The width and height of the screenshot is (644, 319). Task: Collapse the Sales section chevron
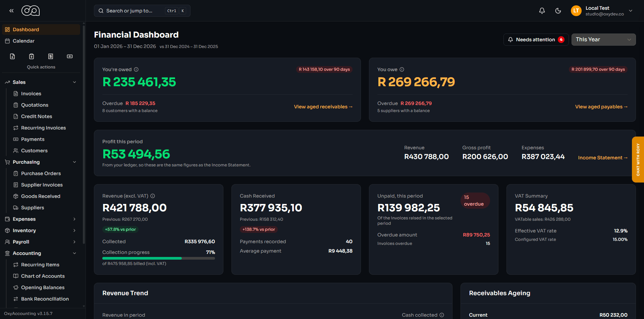(74, 82)
